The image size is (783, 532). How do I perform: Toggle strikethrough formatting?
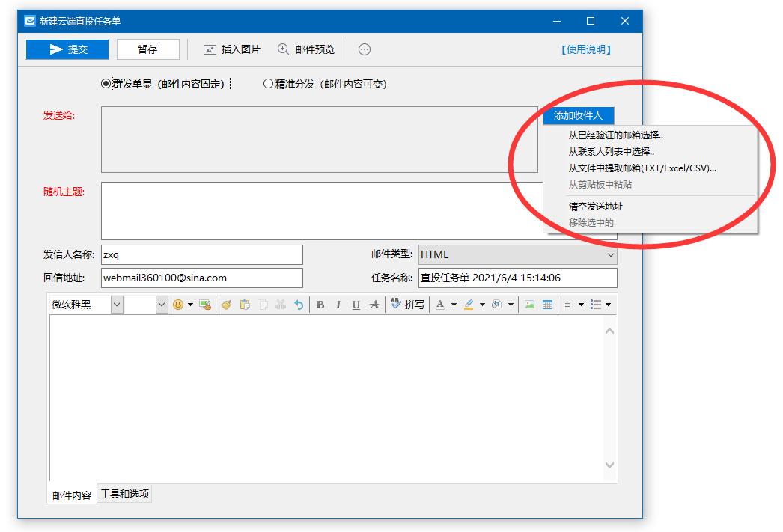click(374, 305)
